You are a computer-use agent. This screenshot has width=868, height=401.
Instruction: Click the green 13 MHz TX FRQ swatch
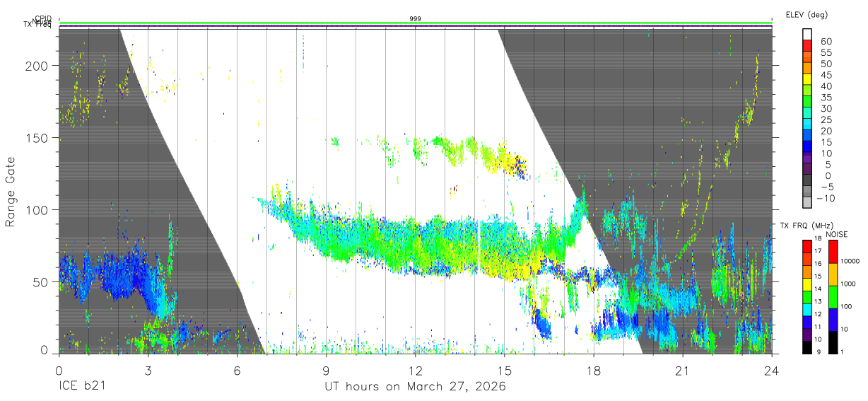[x=807, y=297]
